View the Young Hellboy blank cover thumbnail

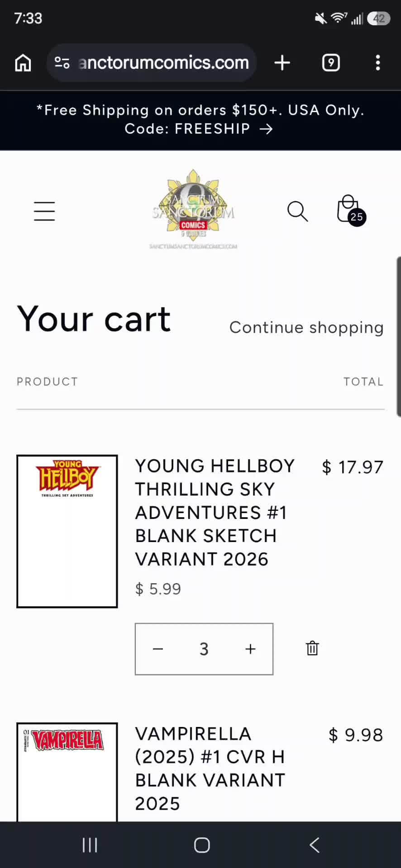pos(67,531)
